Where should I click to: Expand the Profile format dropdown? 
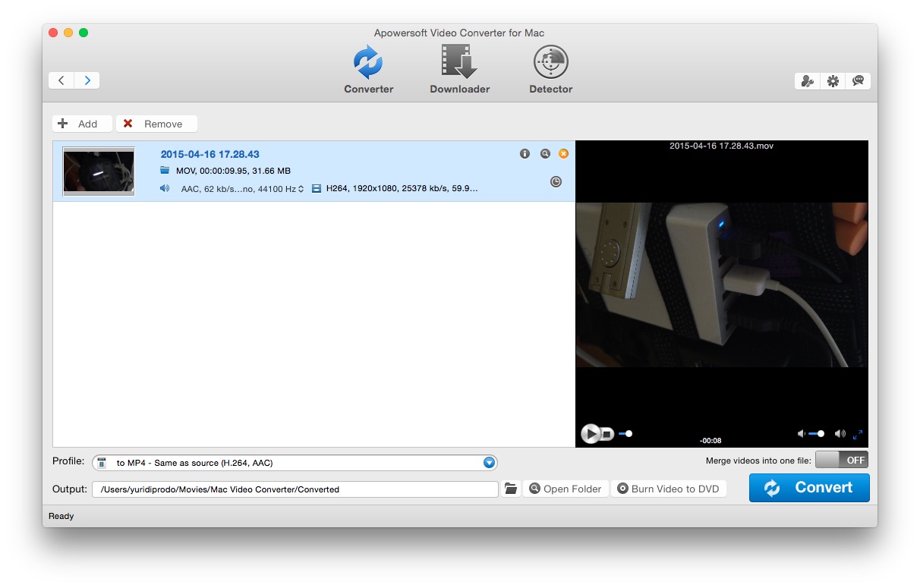[489, 463]
